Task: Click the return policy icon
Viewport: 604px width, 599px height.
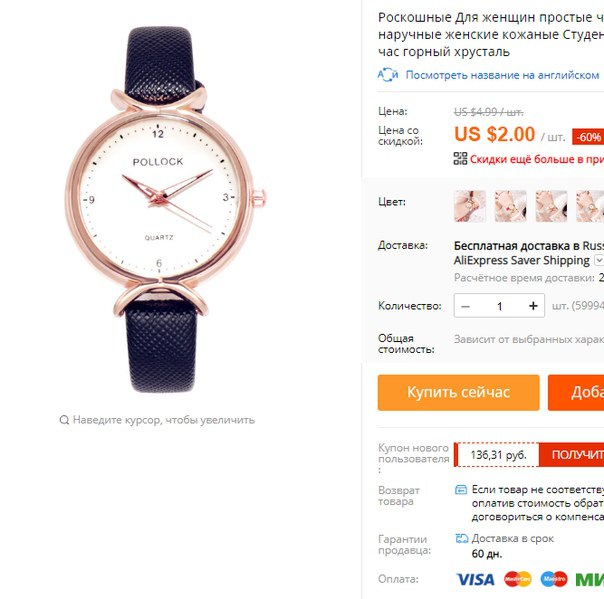Action: click(461, 490)
